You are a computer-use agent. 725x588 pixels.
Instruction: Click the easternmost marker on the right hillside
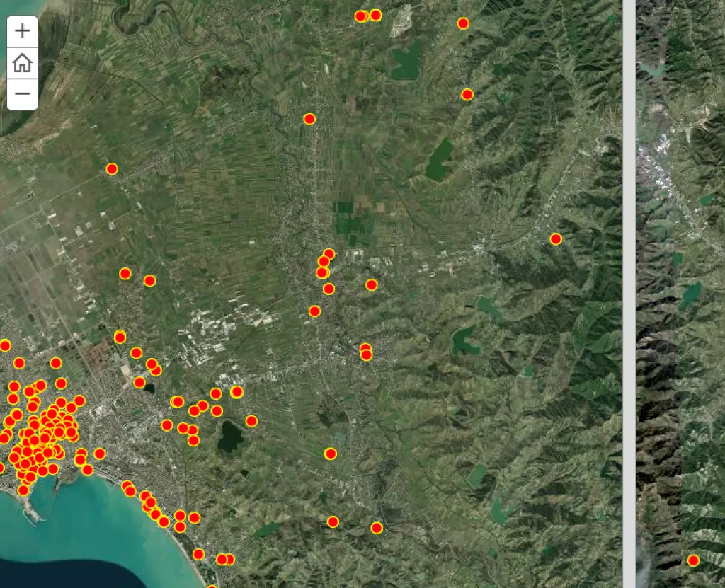556,238
